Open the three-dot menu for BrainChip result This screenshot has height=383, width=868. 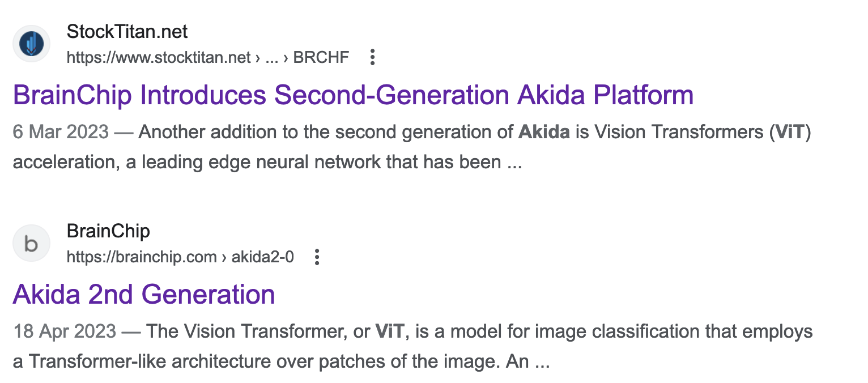point(317,257)
